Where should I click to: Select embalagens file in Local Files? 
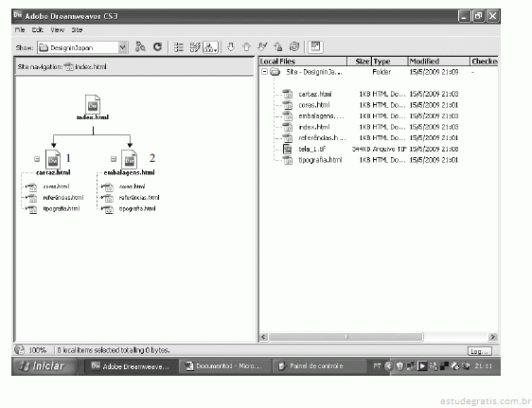click(321, 116)
